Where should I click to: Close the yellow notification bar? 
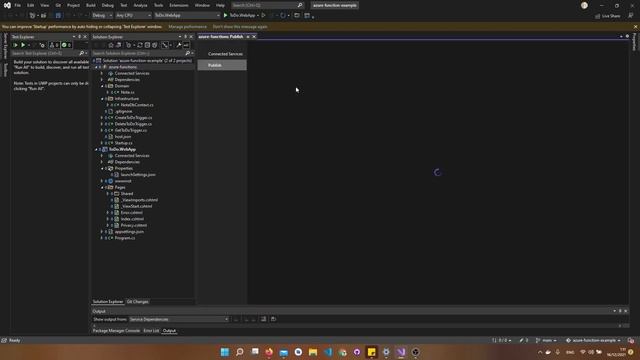click(x=635, y=27)
